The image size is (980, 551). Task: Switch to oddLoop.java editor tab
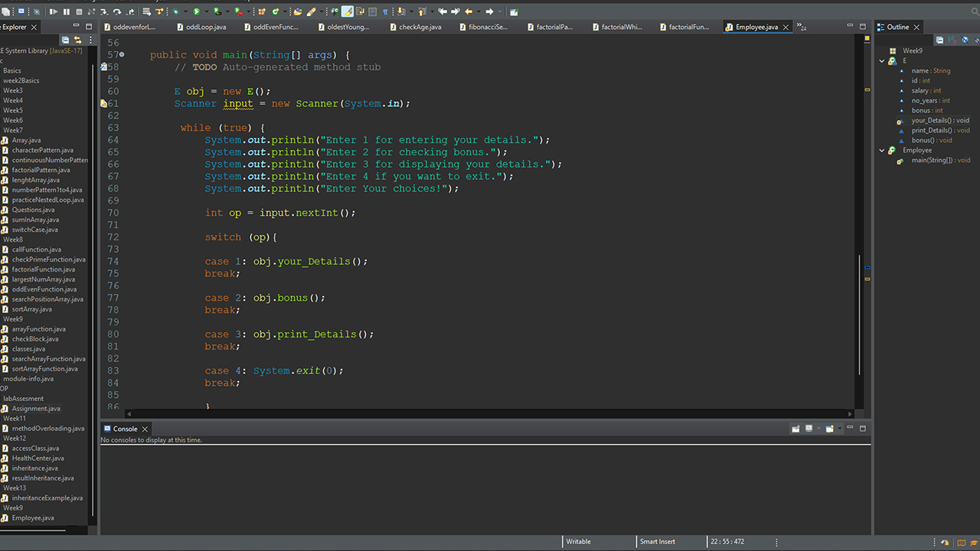[201, 27]
